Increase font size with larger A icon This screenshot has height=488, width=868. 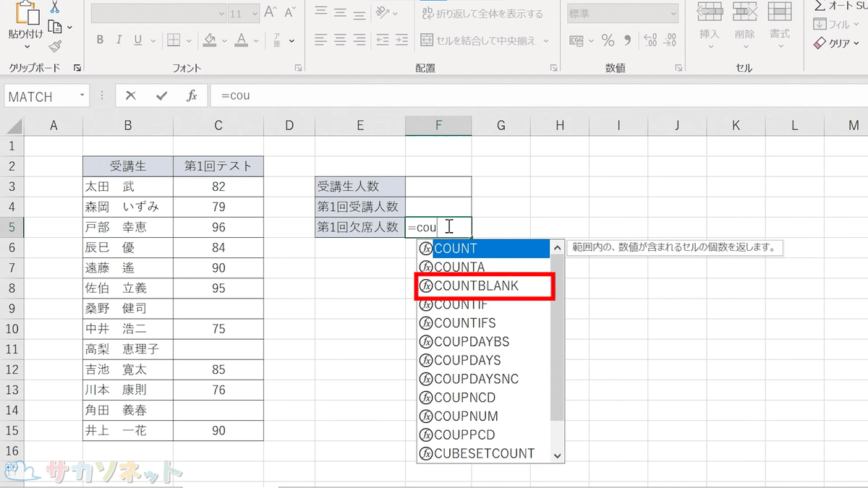pos(271,13)
